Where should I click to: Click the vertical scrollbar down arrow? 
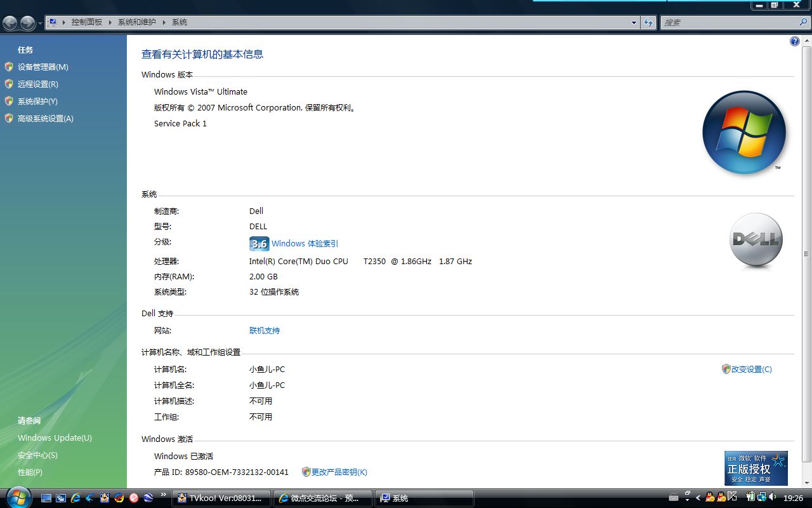(x=807, y=483)
